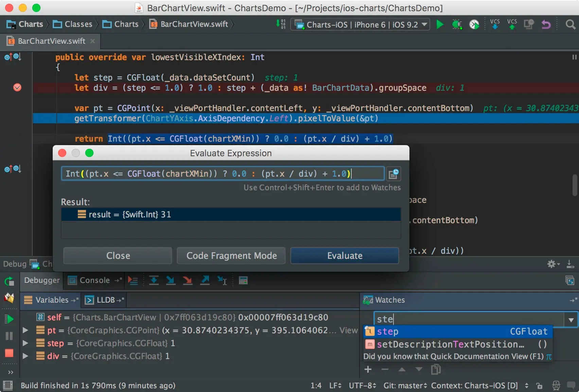
Task: Click the Step Out icon
Action: (x=205, y=280)
